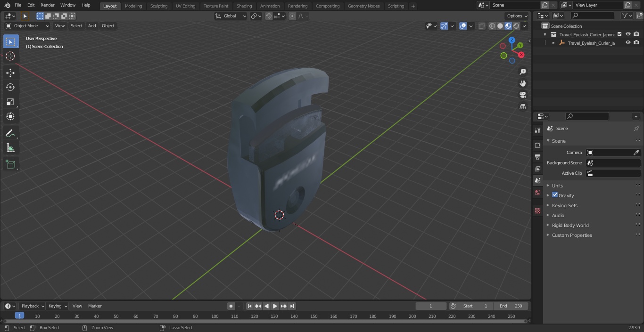Screen dimensions: 644x332
Task: Activate the Move tool
Action: pyautogui.click(x=10, y=73)
